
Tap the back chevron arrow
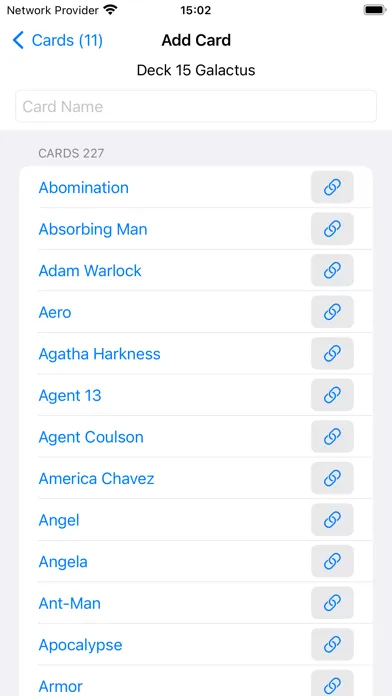point(18,40)
